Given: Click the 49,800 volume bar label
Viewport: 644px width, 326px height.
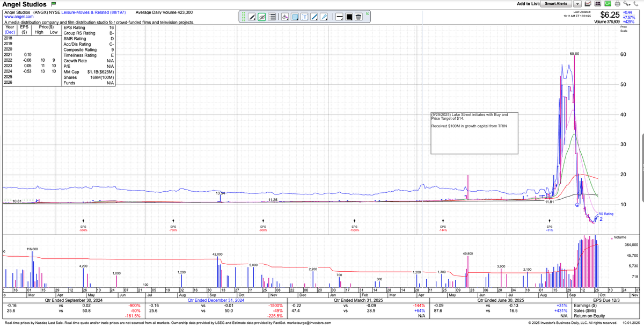Looking at the screenshot, I should tap(467, 252).
